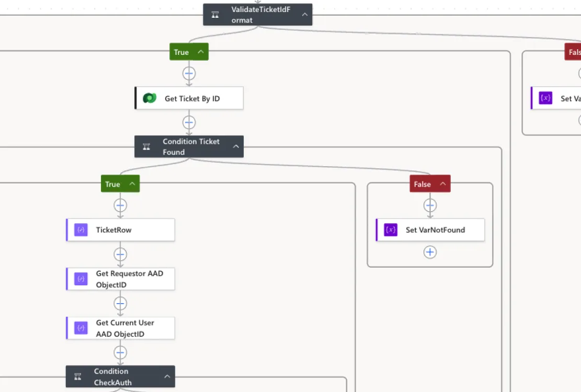Collapse the ValidateTicketIdFormat condition
581x392 pixels.
304,15
